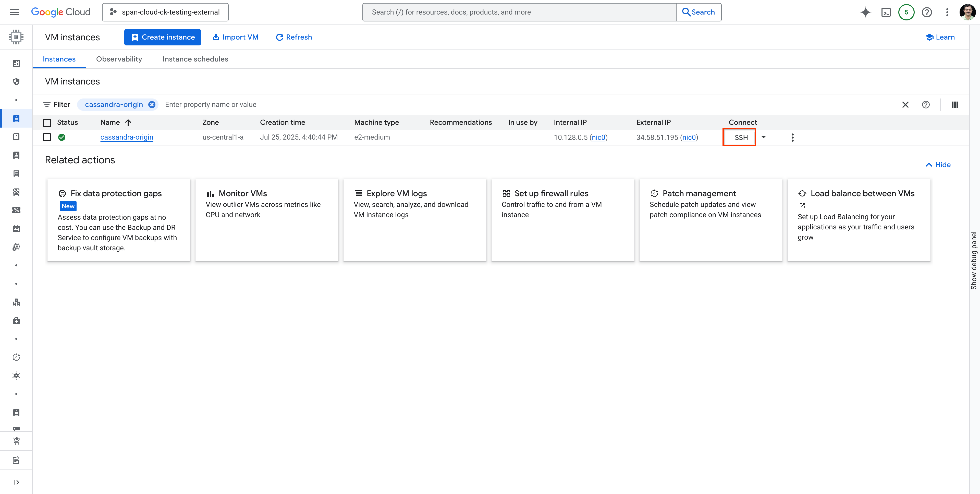This screenshot has width=980, height=494.
Task: Check the select-all instances checkbox
Action: (x=47, y=122)
